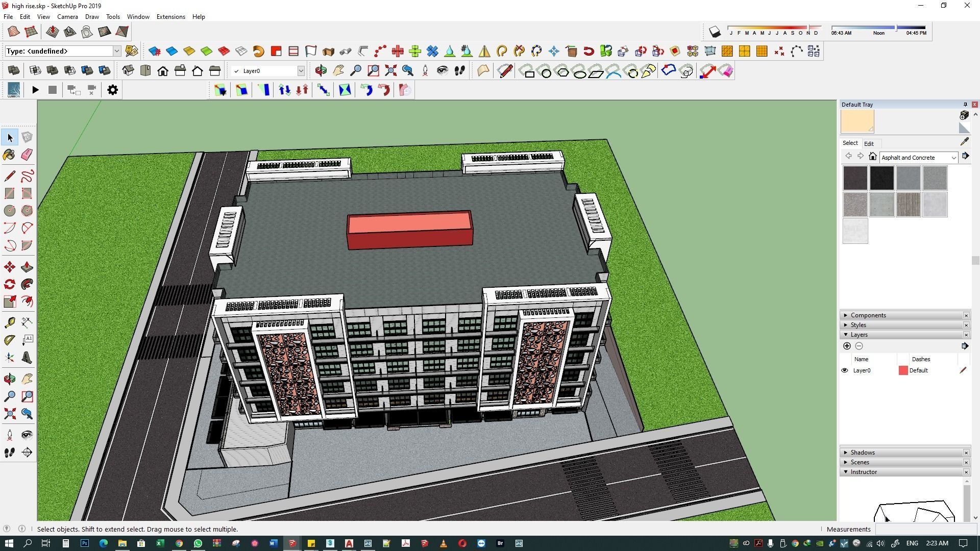The width and height of the screenshot is (980, 551).
Task: Open the Camera menu
Action: tap(67, 17)
